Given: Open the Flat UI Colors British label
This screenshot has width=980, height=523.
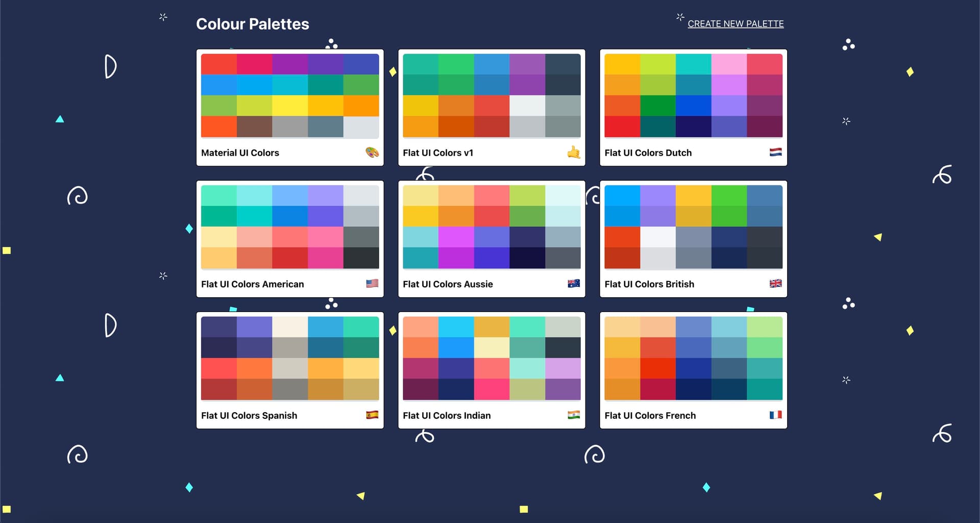Looking at the screenshot, I should pyautogui.click(x=649, y=284).
